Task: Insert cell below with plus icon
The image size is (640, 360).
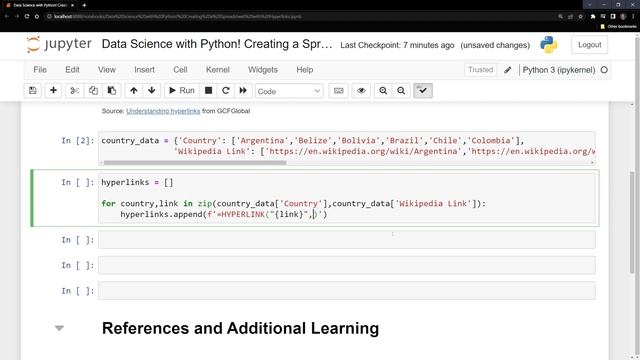Action: click(53, 91)
